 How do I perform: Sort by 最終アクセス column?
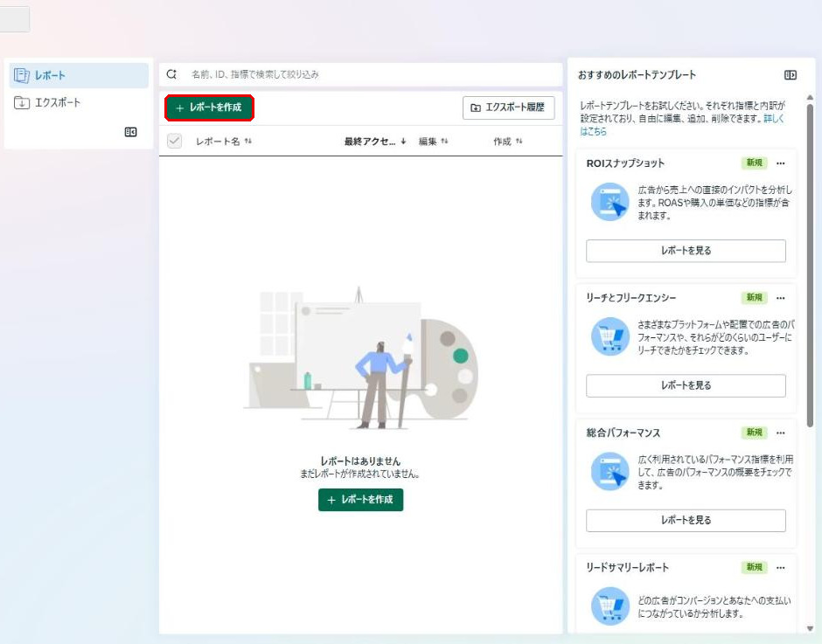point(375,142)
